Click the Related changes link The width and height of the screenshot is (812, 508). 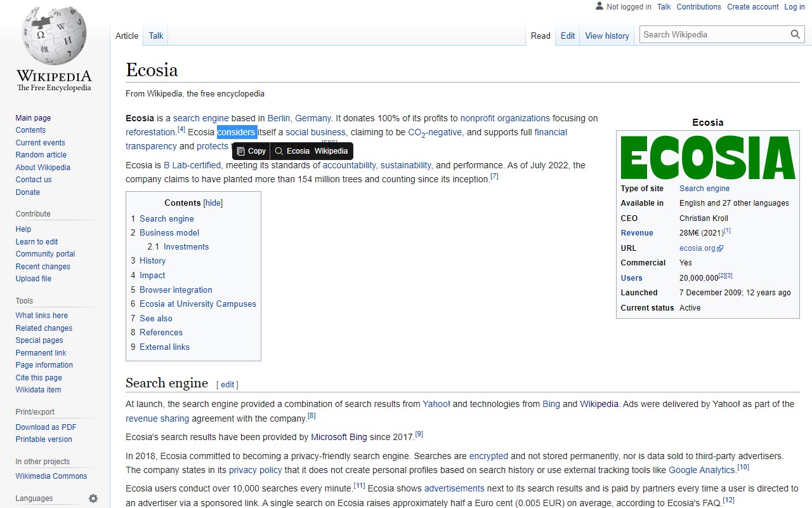coord(44,328)
